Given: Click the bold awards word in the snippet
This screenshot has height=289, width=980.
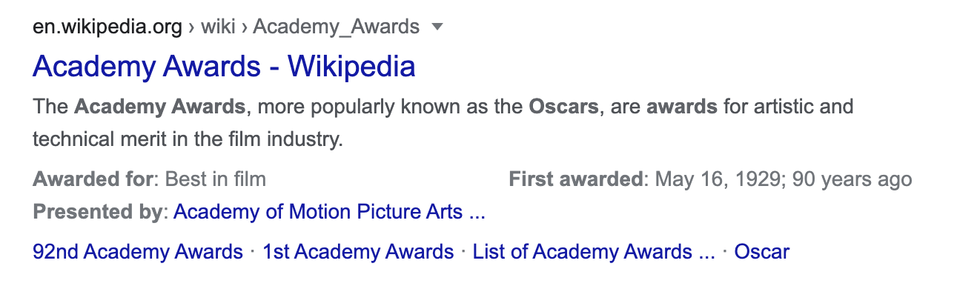Looking at the screenshot, I should click(682, 107).
